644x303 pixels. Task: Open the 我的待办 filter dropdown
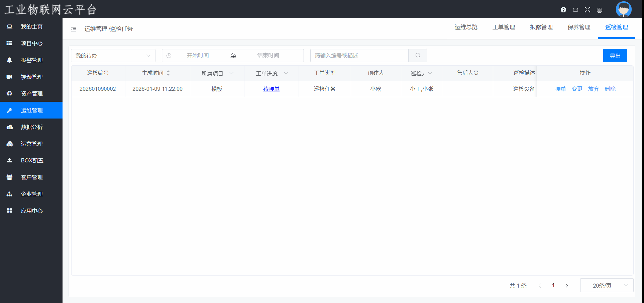pyautogui.click(x=113, y=56)
